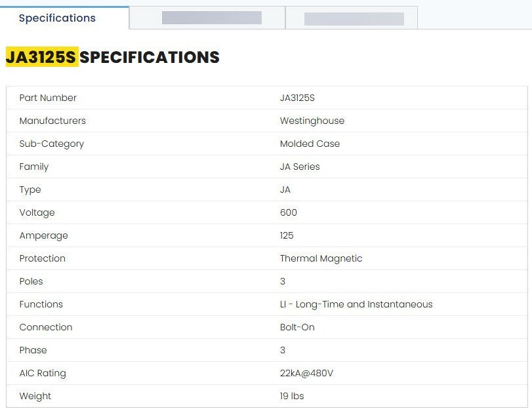This screenshot has width=532, height=411.
Task: Click the LI - Long-Time and Instantaneous value
Action: pos(356,304)
